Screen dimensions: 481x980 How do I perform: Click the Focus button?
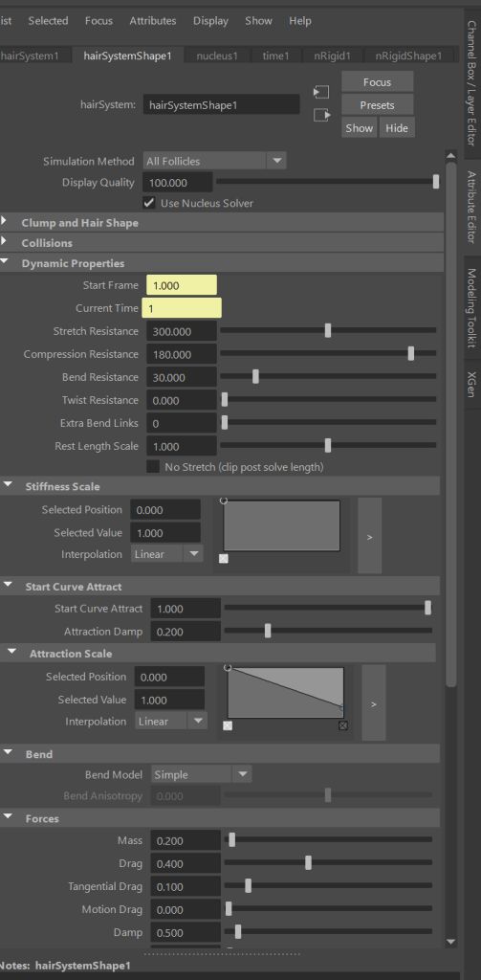pyautogui.click(x=378, y=82)
